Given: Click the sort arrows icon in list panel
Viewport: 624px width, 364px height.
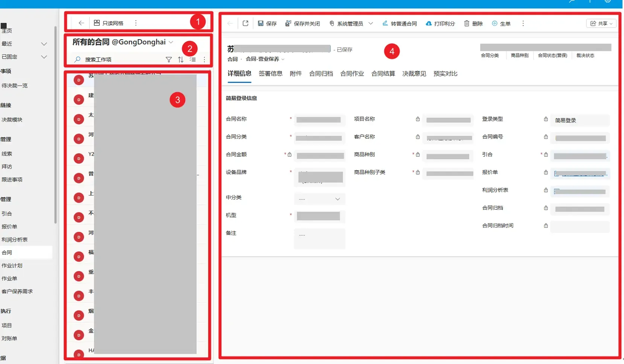Looking at the screenshot, I should 181,59.
